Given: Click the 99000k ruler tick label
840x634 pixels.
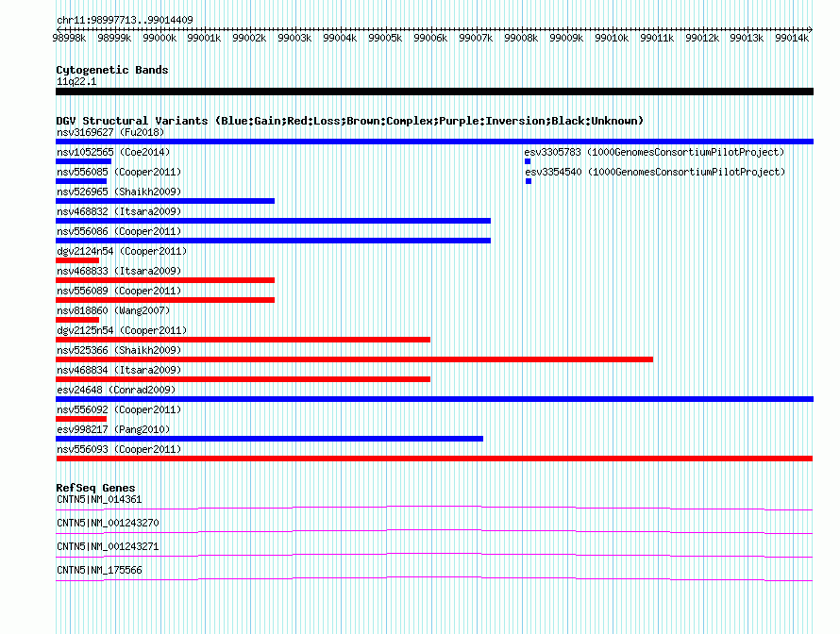Looking at the screenshot, I should point(160,38).
